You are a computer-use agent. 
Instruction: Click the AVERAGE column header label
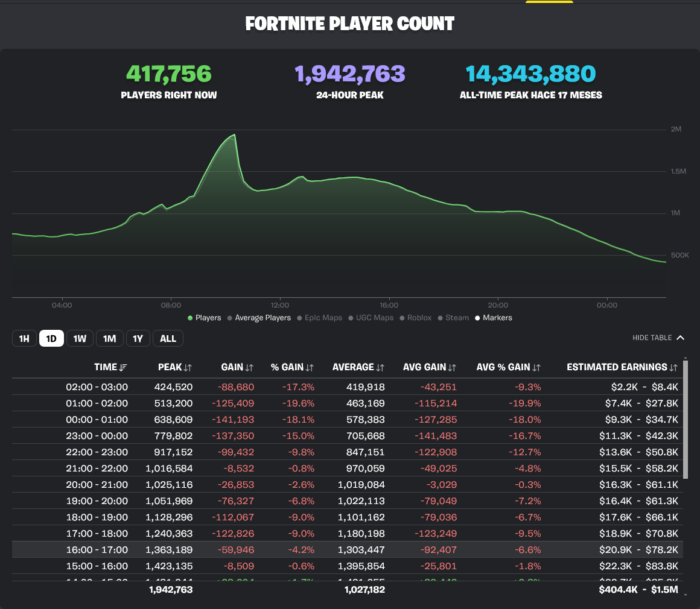(x=352, y=367)
